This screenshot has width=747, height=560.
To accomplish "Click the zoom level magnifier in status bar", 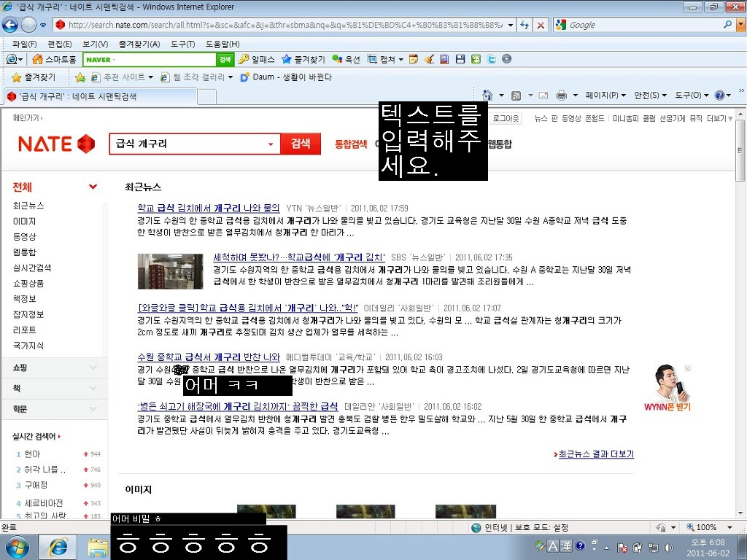I will (690, 527).
